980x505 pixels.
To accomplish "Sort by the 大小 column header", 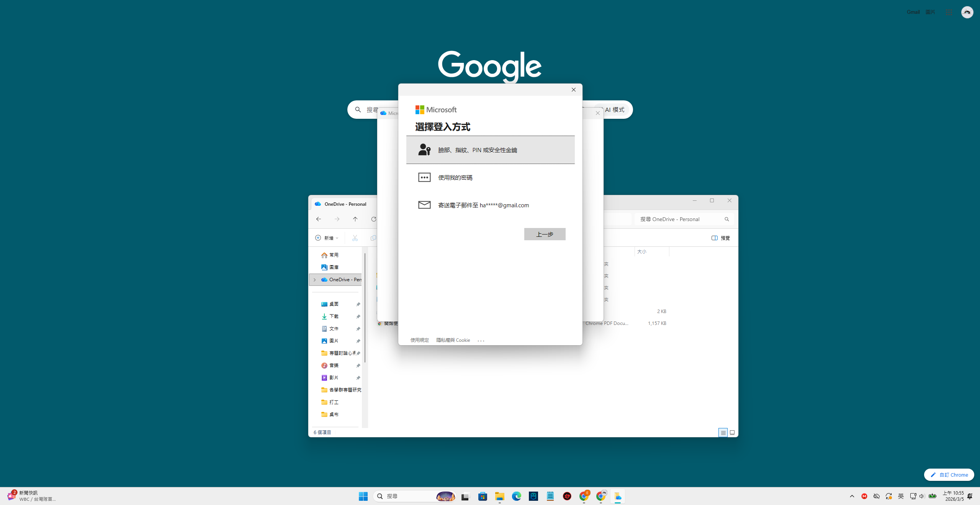I will click(x=651, y=252).
